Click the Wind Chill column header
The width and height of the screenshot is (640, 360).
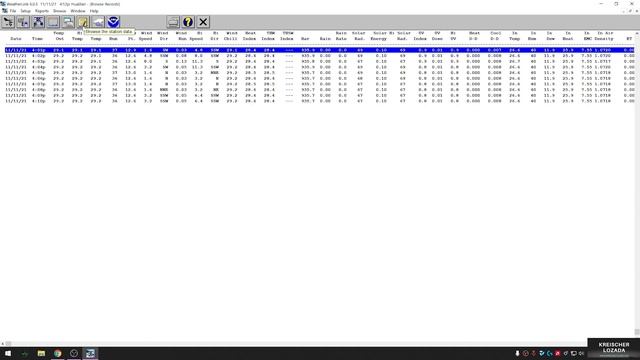pyautogui.click(x=231, y=36)
